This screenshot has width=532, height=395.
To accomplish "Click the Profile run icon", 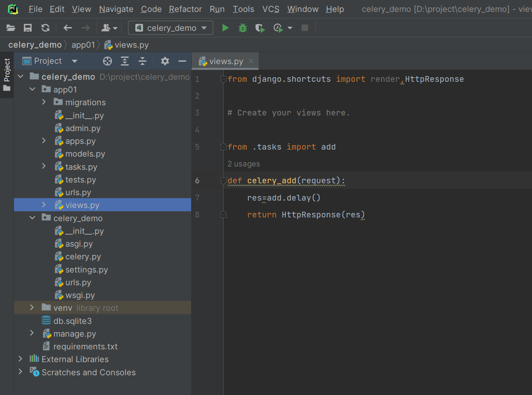I will point(278,28).
